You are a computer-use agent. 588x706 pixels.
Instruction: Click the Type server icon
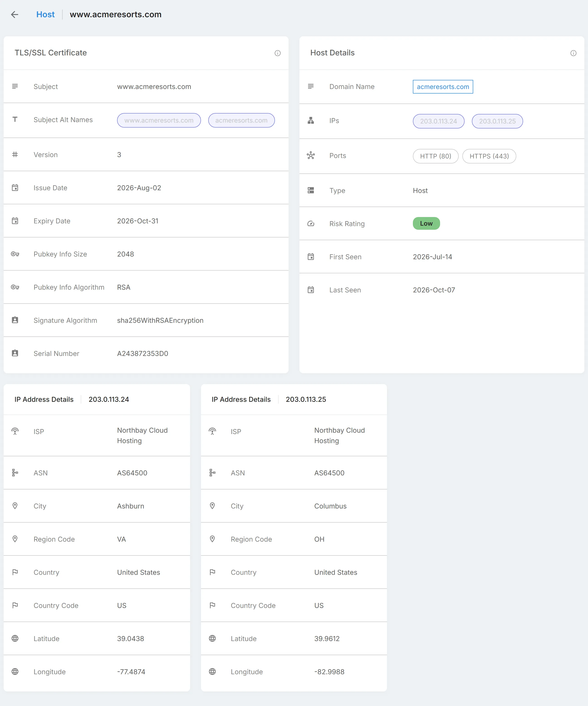(x=311, y=190)
